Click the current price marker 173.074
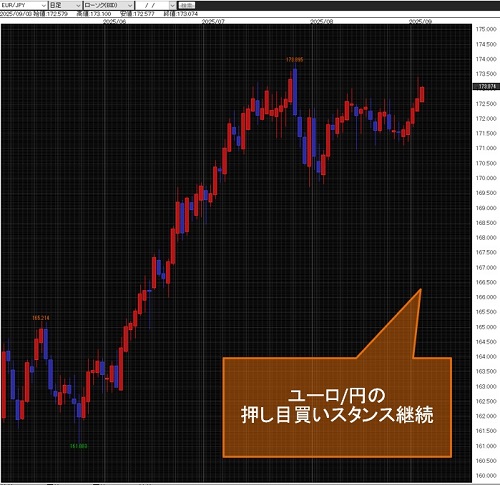The image size is (500, 485). click(487, 87)
